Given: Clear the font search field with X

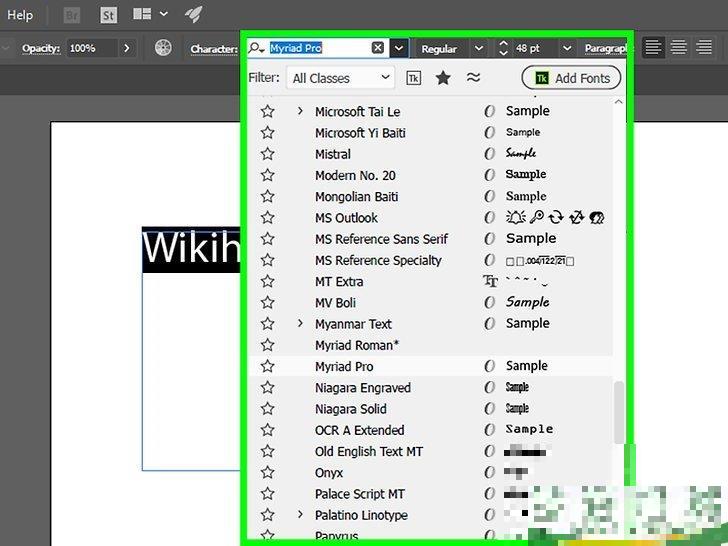Looking at the screenshot, I should pyautogui.click(x=378, y=48).
